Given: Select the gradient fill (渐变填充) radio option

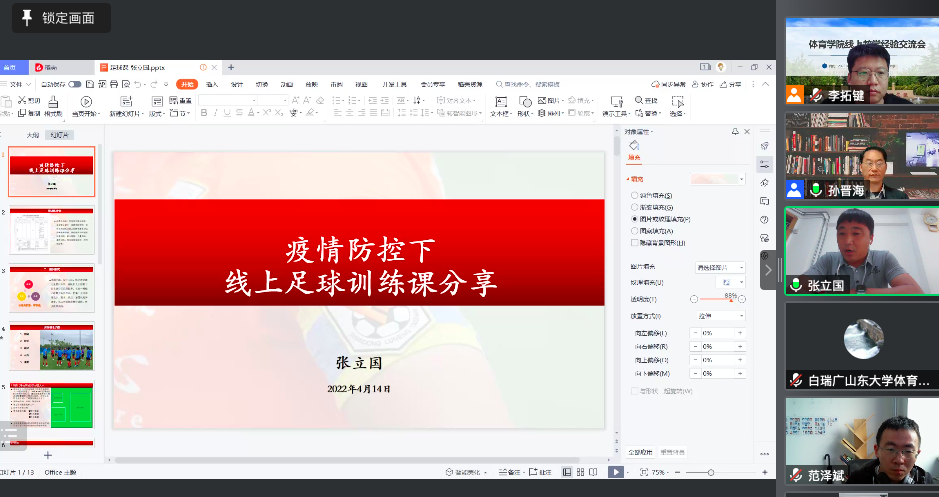Looking at the screenshot, I should pos(634,206).
